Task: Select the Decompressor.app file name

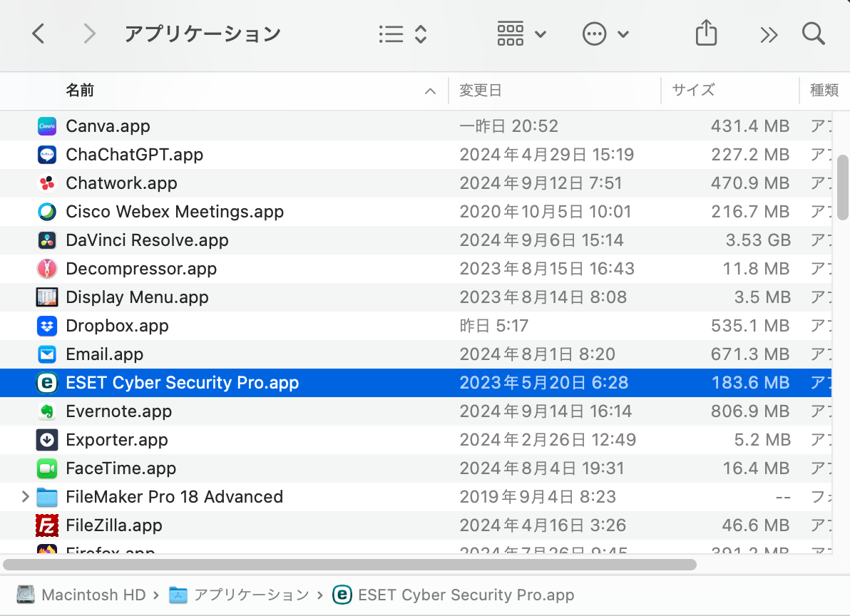Action: click(x=141, y=269)
